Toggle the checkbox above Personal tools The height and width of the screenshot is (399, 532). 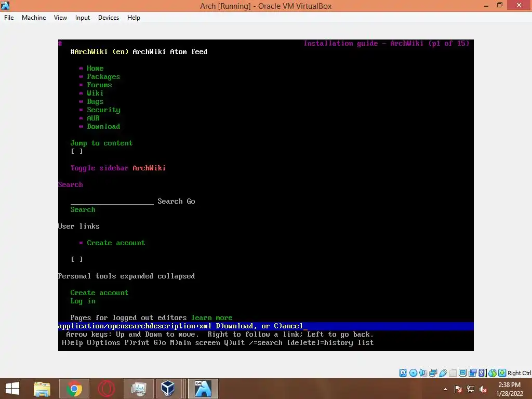77,259
